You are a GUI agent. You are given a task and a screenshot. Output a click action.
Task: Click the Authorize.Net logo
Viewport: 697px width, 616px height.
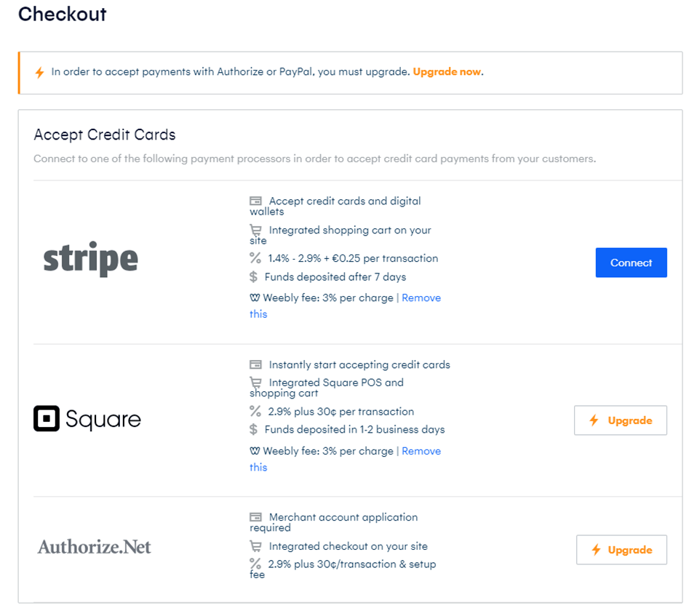click(95, 547)
